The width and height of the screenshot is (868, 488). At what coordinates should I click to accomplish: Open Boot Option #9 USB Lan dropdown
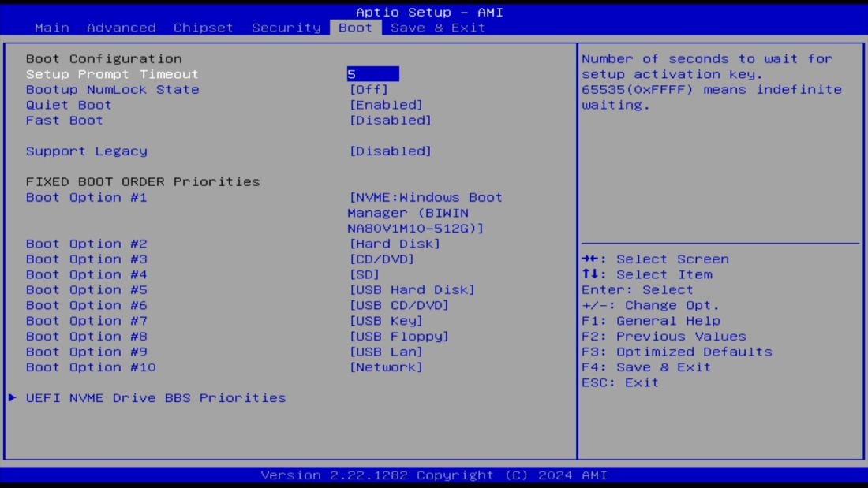pos(386,352)
